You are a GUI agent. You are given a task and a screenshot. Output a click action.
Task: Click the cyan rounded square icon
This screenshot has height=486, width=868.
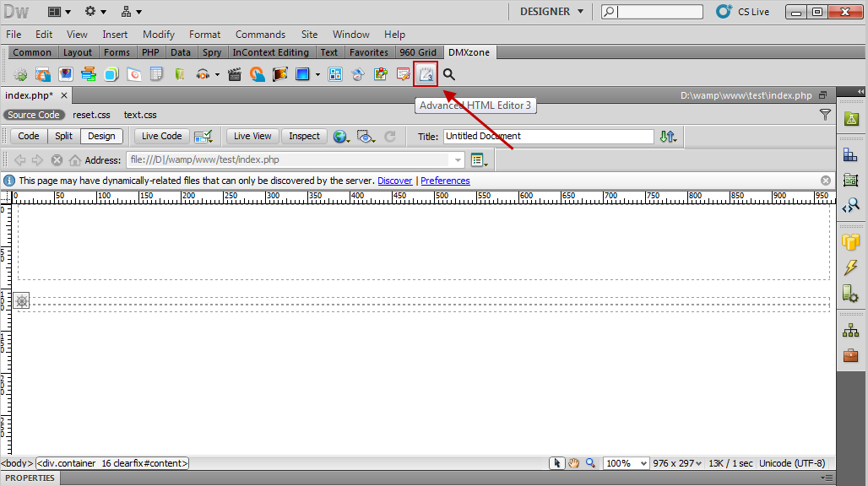click(111, 74)
